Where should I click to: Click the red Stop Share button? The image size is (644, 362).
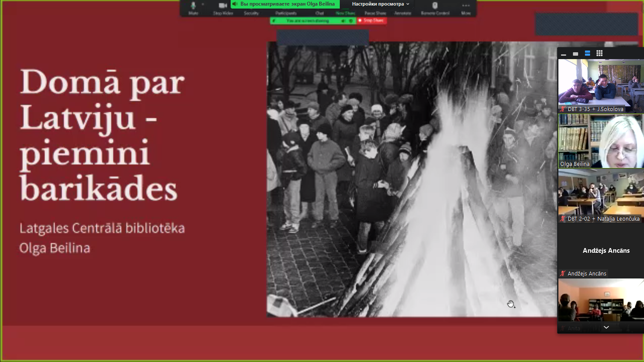coord(371,21)
